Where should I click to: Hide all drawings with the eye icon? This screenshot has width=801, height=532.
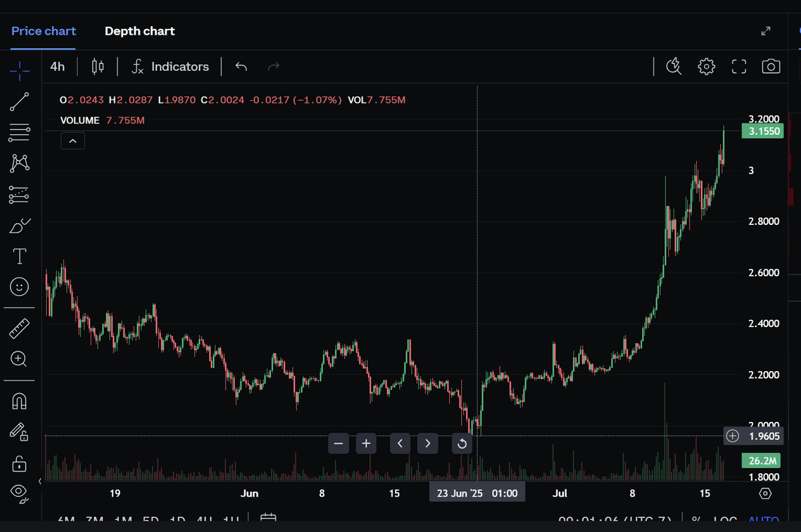[x=19, y=492]
